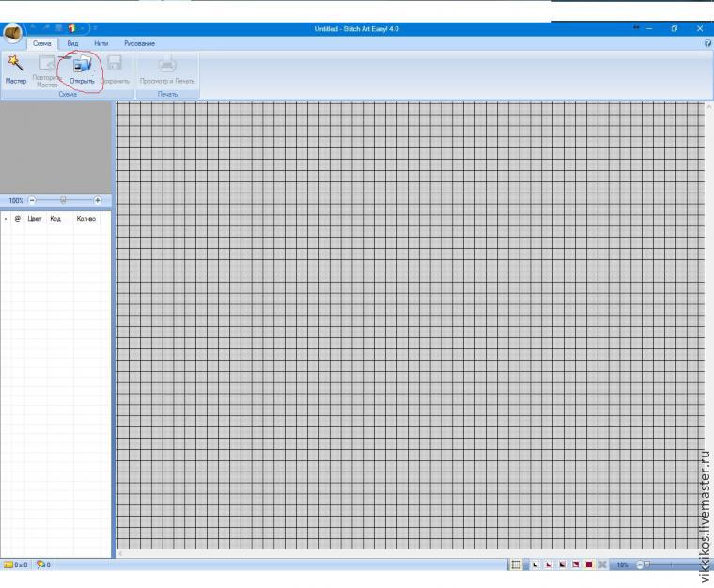Click the preview zoom-in plus button

pyautogui.click(x=97, y=200)
